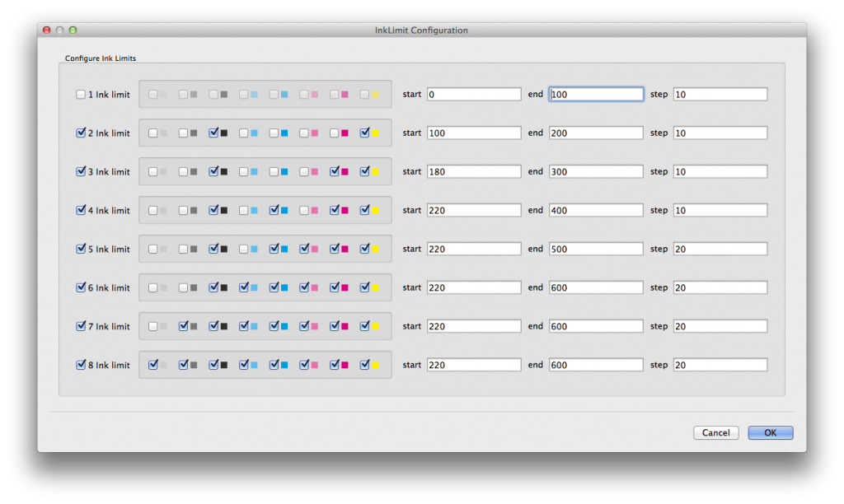Uncheck the black channel in 3 Ink limit row
This screenshot has width=844, height=504.
(x=213, y=171)
